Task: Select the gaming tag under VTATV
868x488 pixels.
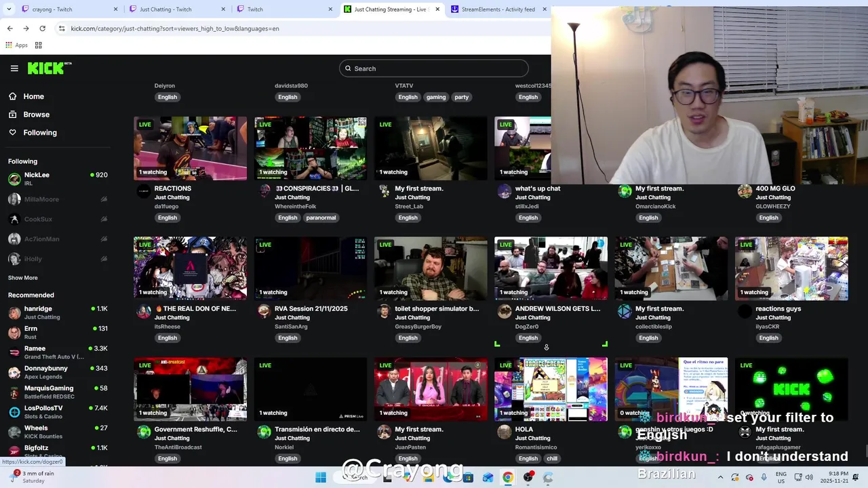Action: [436, 97]
